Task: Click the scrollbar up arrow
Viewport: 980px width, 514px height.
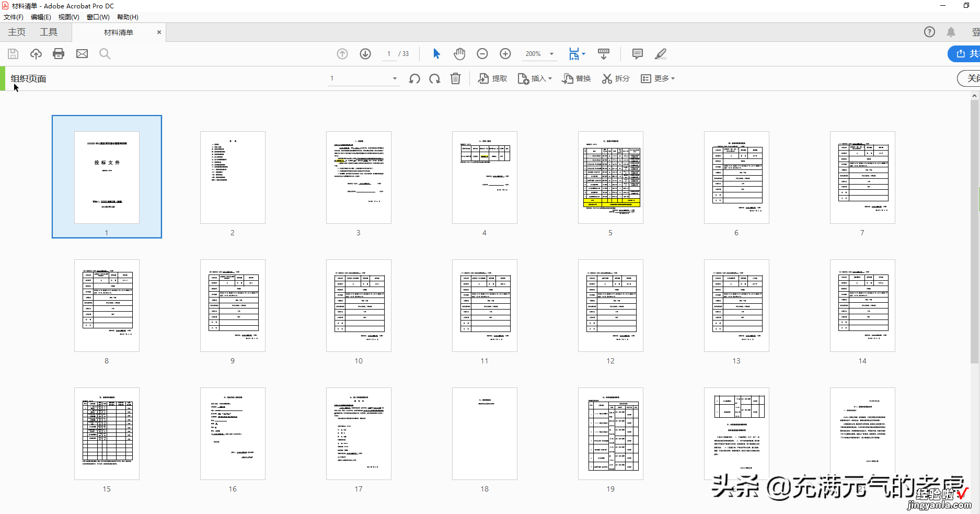Action: (975, 96)
